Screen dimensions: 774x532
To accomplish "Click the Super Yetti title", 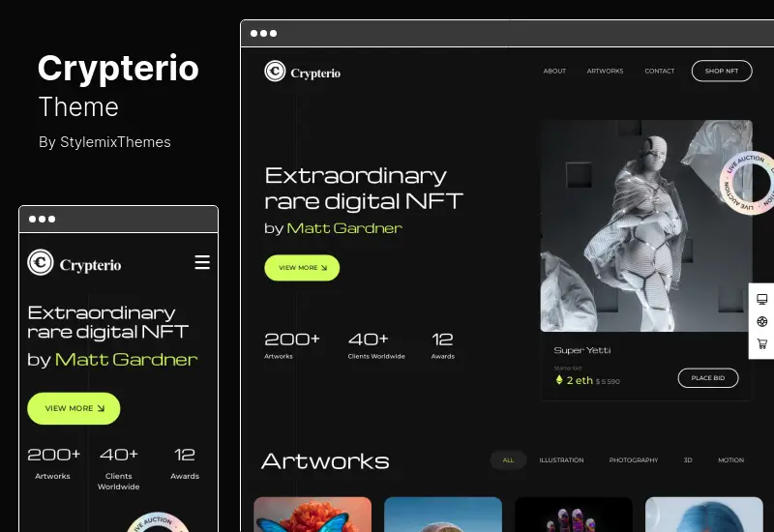I will pyautogui.click(x=582, y=350).
